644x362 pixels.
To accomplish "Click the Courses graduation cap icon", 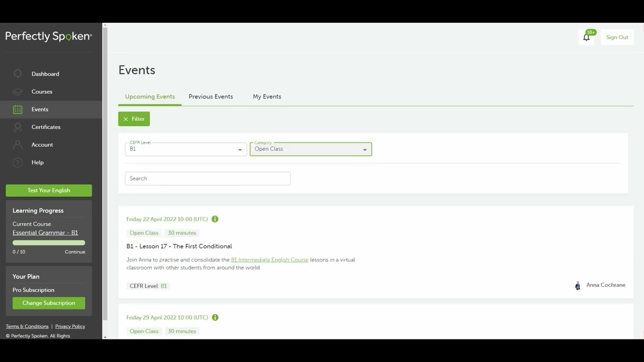I will [x=18, y=92].
